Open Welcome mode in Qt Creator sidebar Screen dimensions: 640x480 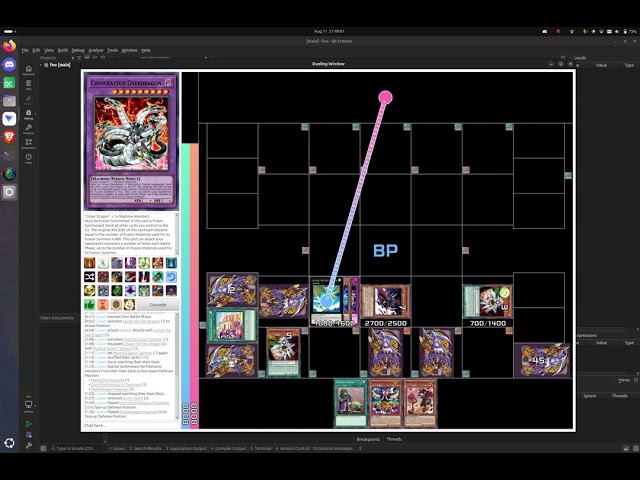pos(29,70)
